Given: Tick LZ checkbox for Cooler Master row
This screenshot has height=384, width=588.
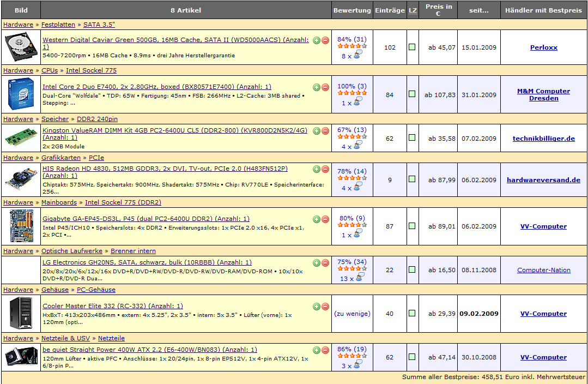Looking at the screenshot, I should pos(412,313).
